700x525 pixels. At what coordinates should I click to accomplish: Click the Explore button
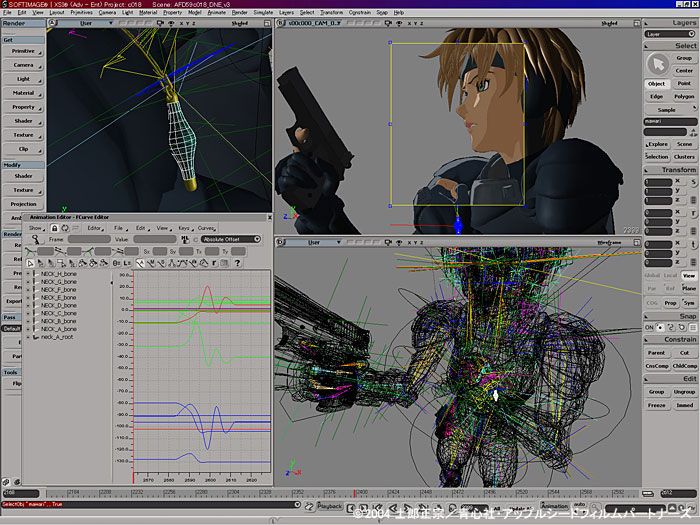click(x=657, y=144)
